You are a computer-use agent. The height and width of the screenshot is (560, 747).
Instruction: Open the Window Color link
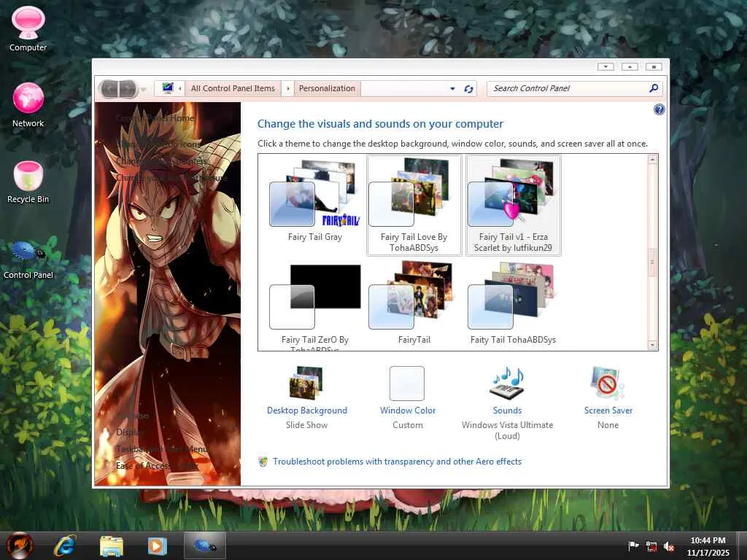click(x=408, y=411)
